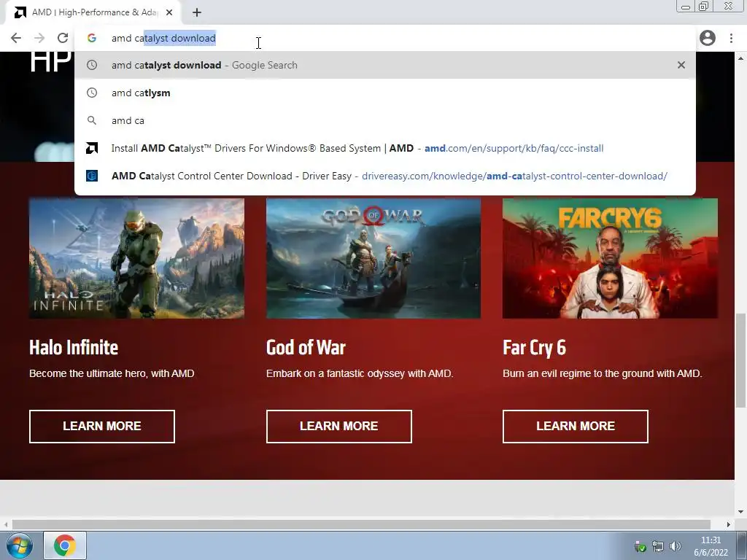Click the Far Cry 6 heading
This screenshot has width=747, height=560.
(535, 348)
